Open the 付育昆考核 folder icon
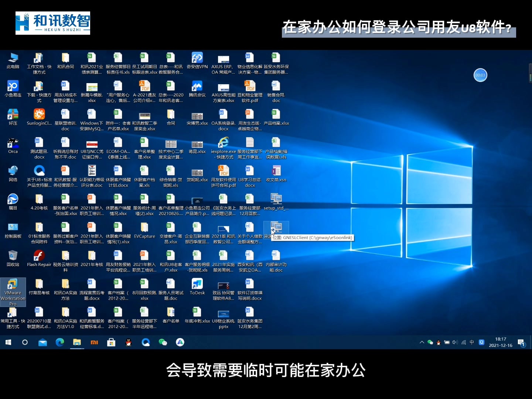Image resolution: width=532 pixels, height=399 pixels. [x=39, y=287]
